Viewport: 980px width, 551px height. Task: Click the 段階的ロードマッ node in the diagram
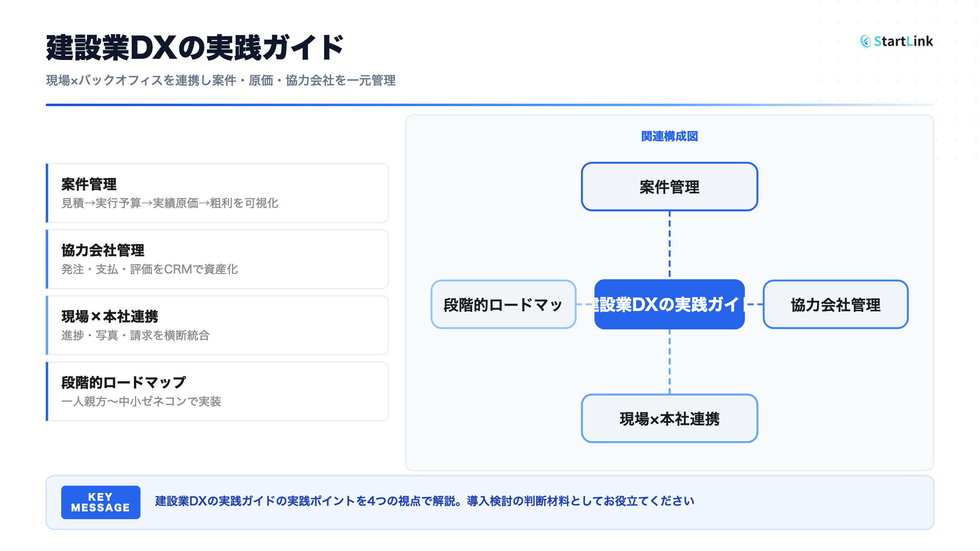(x=503, y=304)
